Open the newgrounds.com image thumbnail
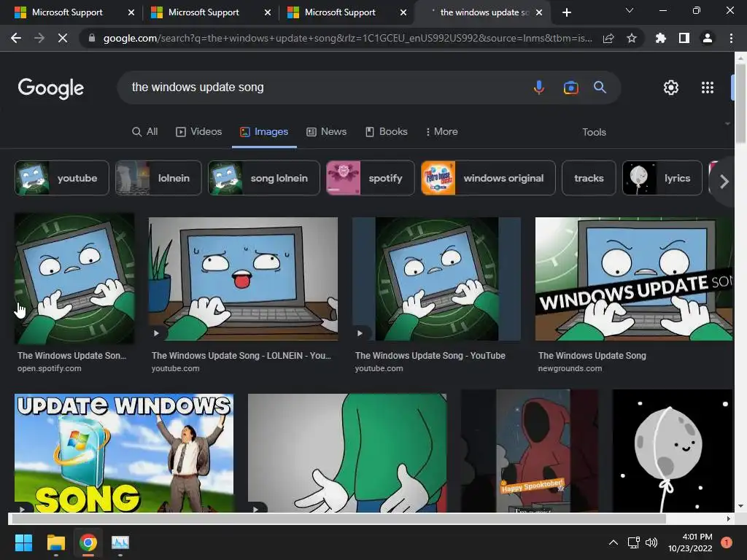747x560 pixels. [x=634, y=279]
